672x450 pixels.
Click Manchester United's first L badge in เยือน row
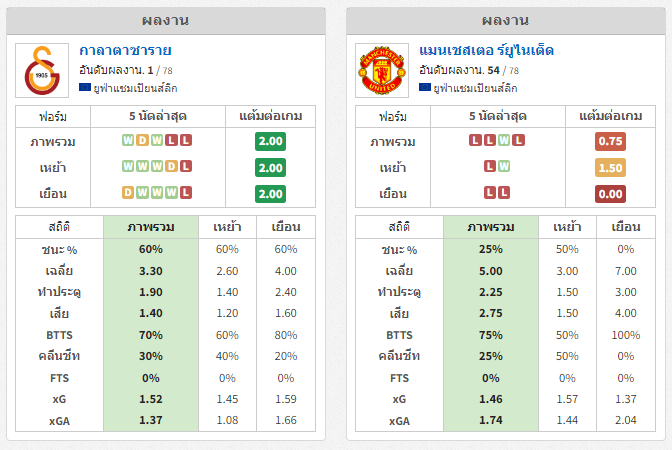(489, 192)
